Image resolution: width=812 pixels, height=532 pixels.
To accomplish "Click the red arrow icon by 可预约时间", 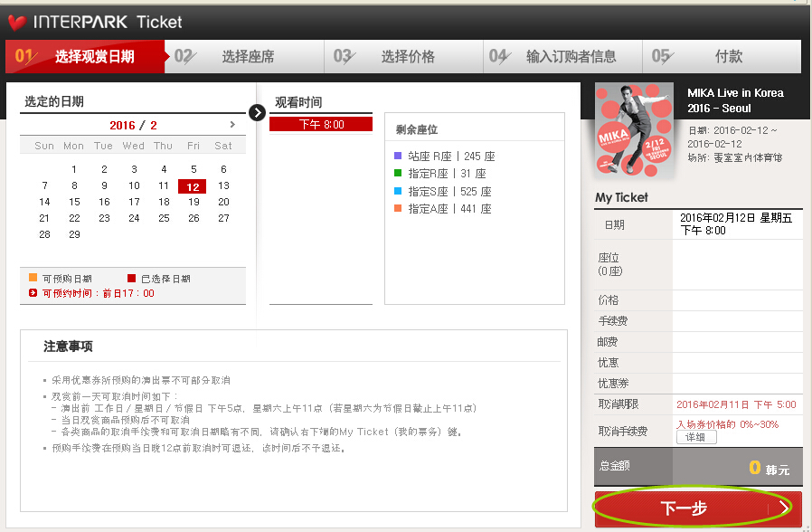I will (x=33, y=293).
